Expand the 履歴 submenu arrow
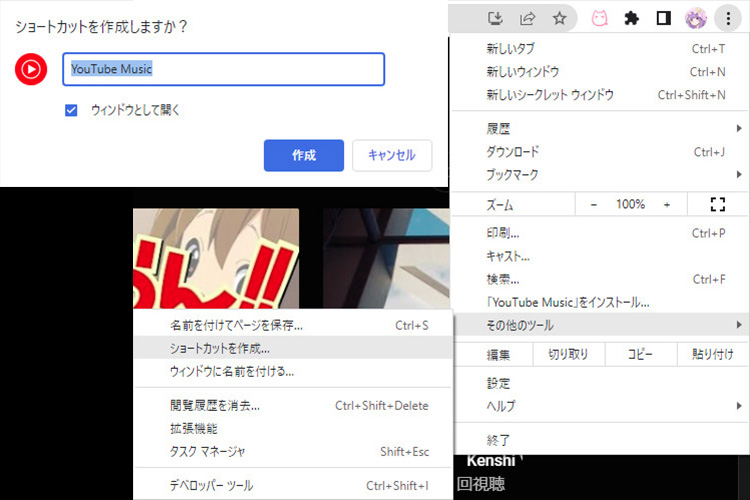Image resolution: width=750 pixels, height=500 pixels. pos(739,128)
